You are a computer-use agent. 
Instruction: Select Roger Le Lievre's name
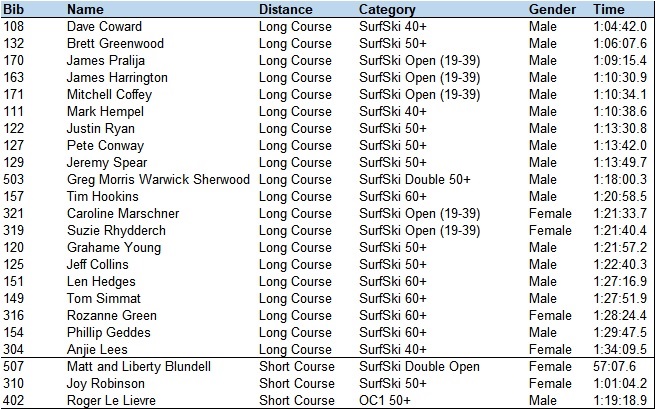[114, 400]
